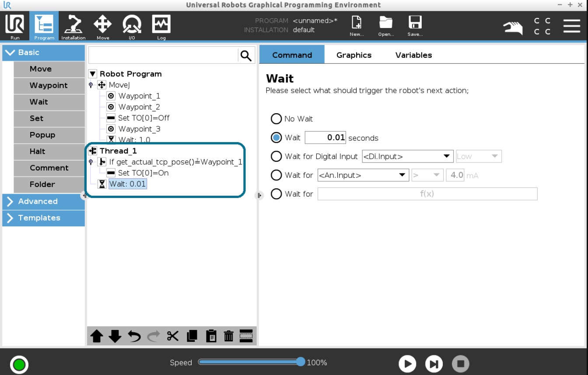This screenshot has height=375, width=588.
Task: Click the program tree search field
Action: [x=163, y=56]
